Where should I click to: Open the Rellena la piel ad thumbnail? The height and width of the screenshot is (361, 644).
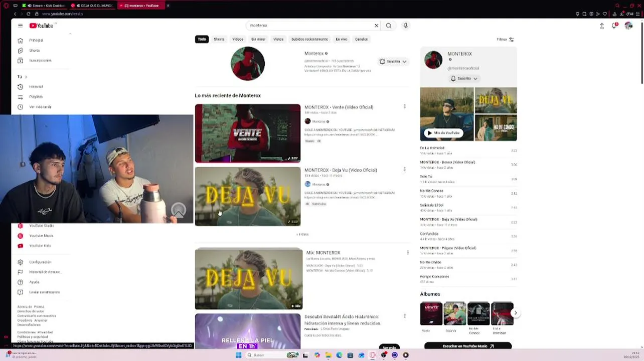248,331
